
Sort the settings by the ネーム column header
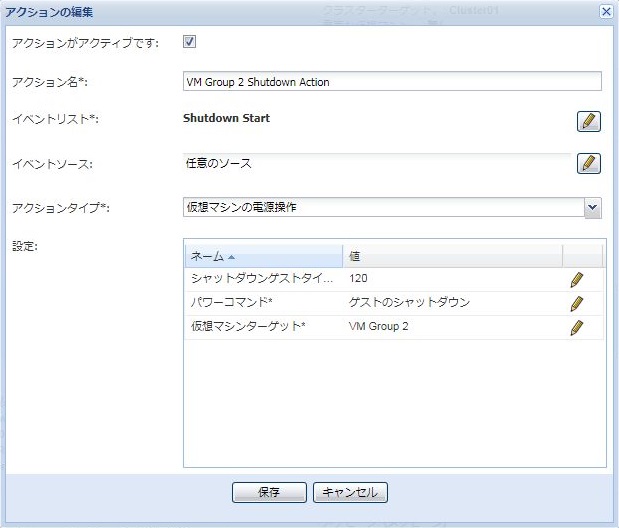point(263,256)
